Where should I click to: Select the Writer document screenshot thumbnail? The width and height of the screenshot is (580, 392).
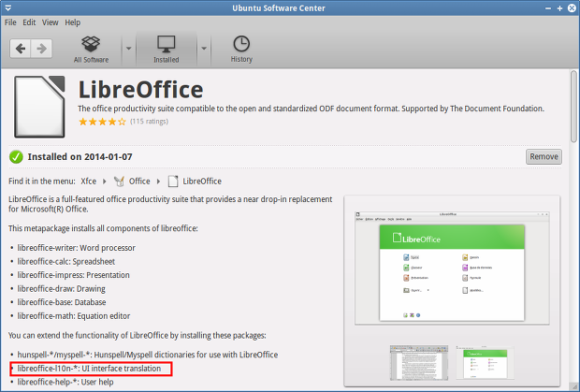pyautogui.click(x=419, y=363)
